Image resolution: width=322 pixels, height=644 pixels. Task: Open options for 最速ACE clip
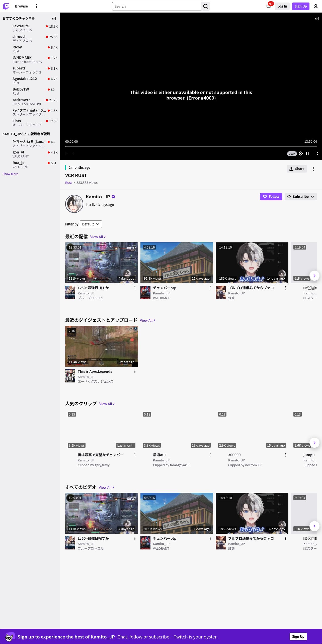[210, 455]
